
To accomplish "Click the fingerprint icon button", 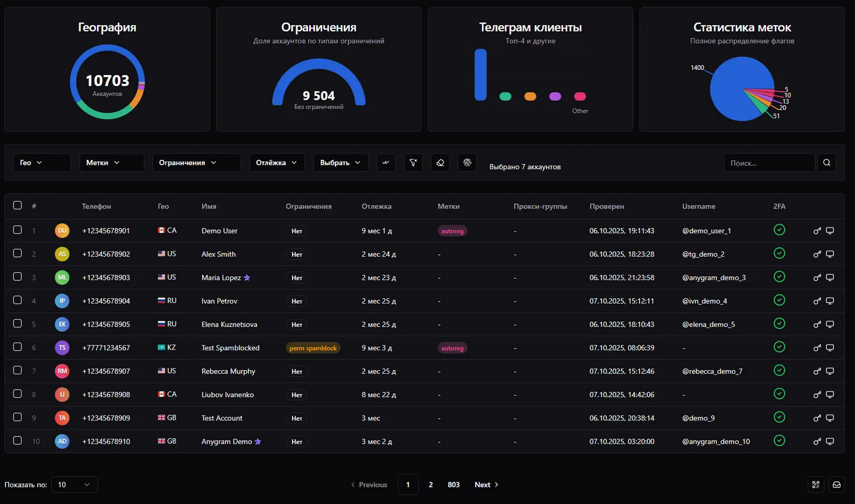I will coord(467,163).
